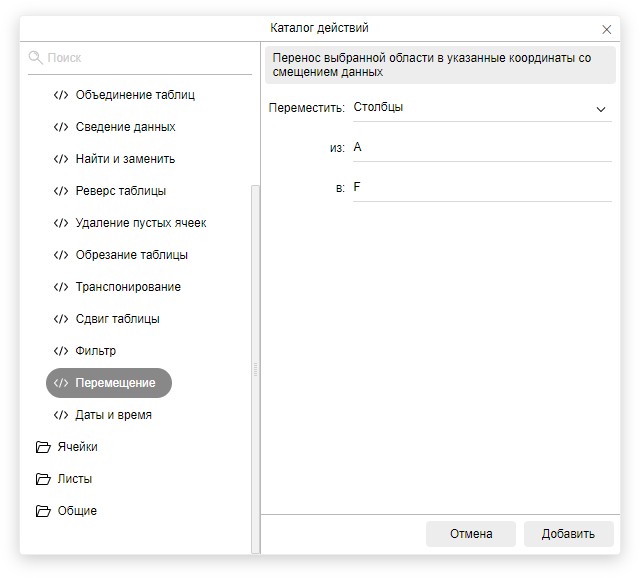Choose the Реверс таблицы action

click(120, 191)
